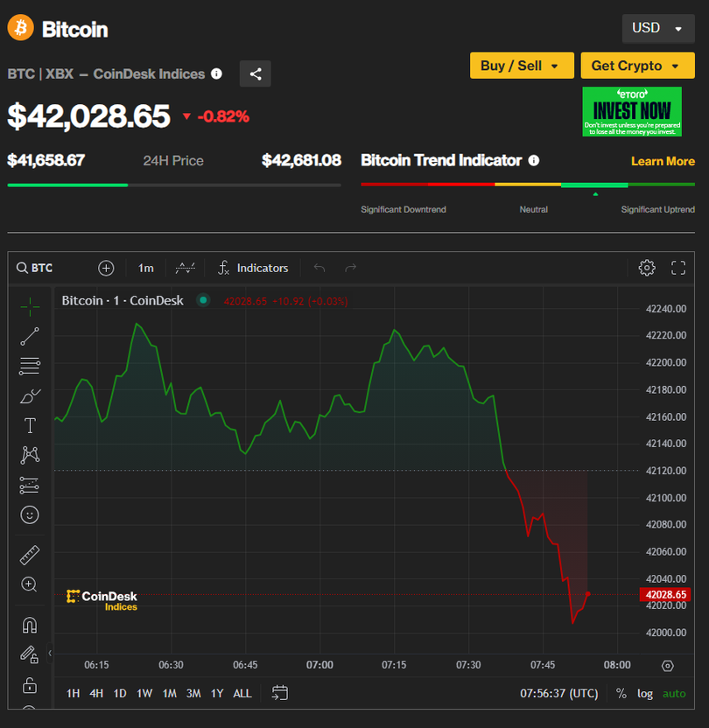709x728 pixels.
Task: Select the trend line drawing tool
Action: (30, 336)
